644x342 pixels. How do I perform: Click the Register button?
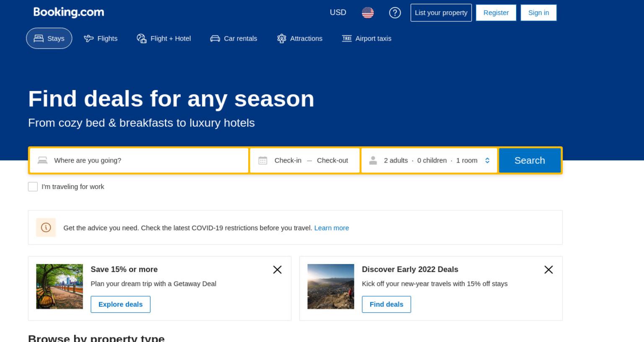[x=496, y=13]
